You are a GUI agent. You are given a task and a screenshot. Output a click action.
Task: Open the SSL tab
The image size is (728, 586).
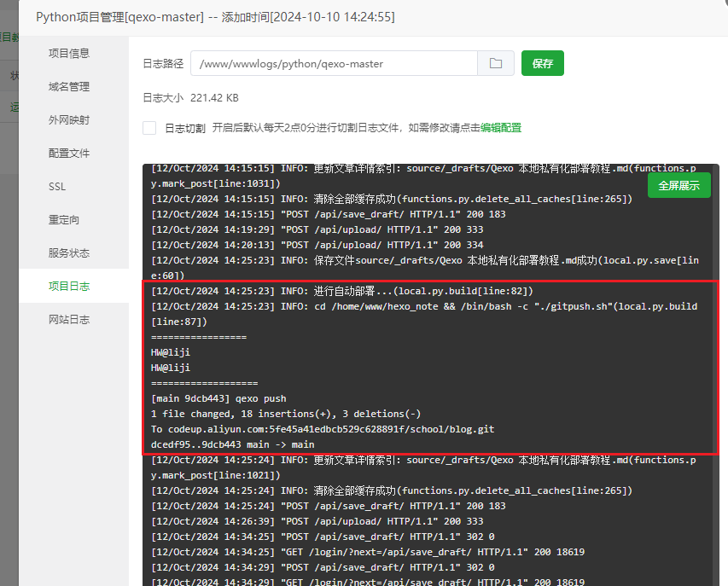click(57, 187)
